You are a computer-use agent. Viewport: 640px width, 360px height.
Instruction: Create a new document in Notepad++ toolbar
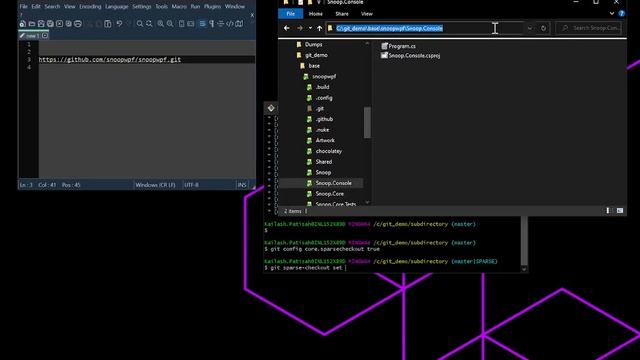(x=23, y=24)
